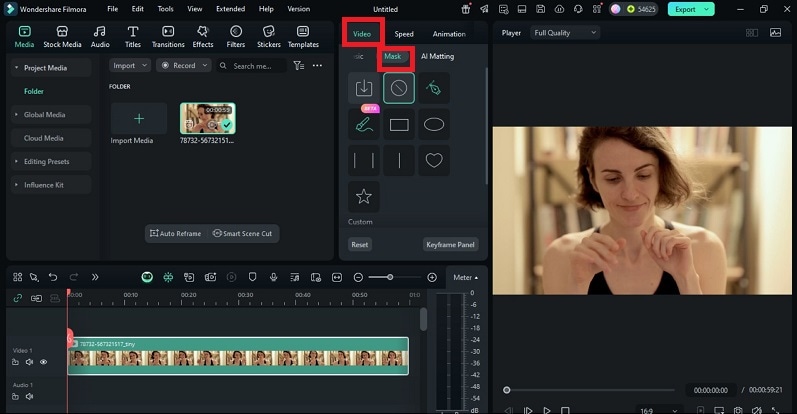797x414 pixels.
Task: Open the Audio library panel
Action: [x=100, y=37]
